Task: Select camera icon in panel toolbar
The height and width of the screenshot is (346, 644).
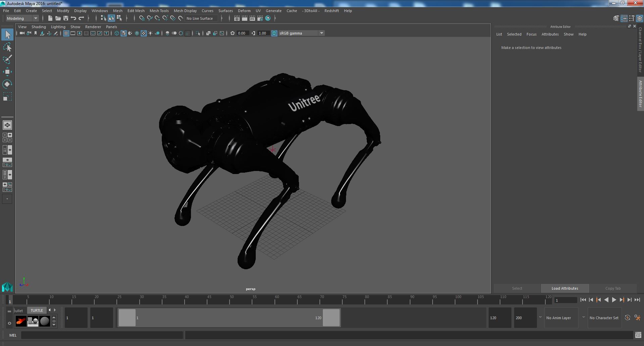Action: [x=22, y=33]
